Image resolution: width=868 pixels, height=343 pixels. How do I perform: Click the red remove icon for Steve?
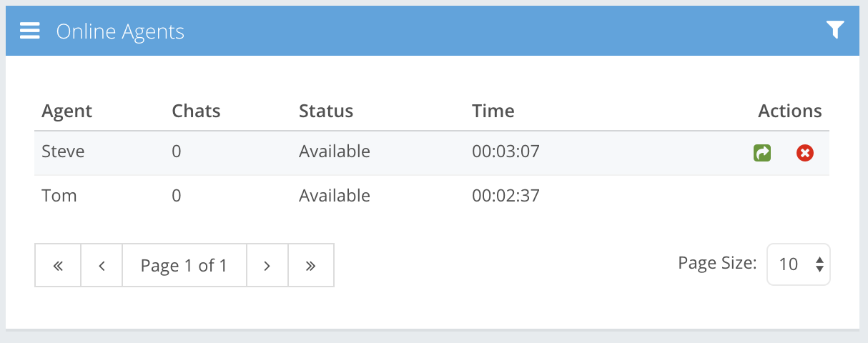(x=805, y=152)
